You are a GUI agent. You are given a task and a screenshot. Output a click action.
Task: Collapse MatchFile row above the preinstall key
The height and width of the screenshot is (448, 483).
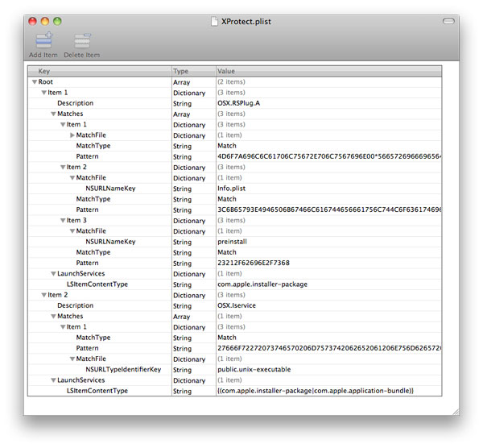[x=72, y=231]
